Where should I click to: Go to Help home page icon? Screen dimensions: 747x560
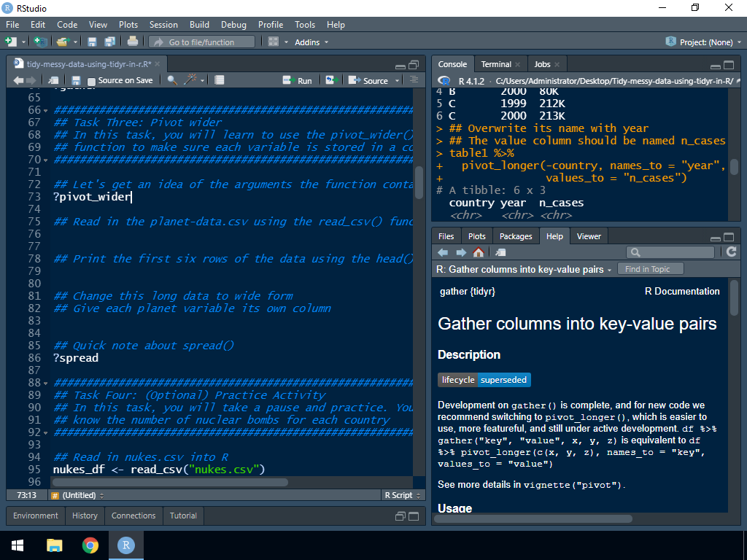coord(479,252)
